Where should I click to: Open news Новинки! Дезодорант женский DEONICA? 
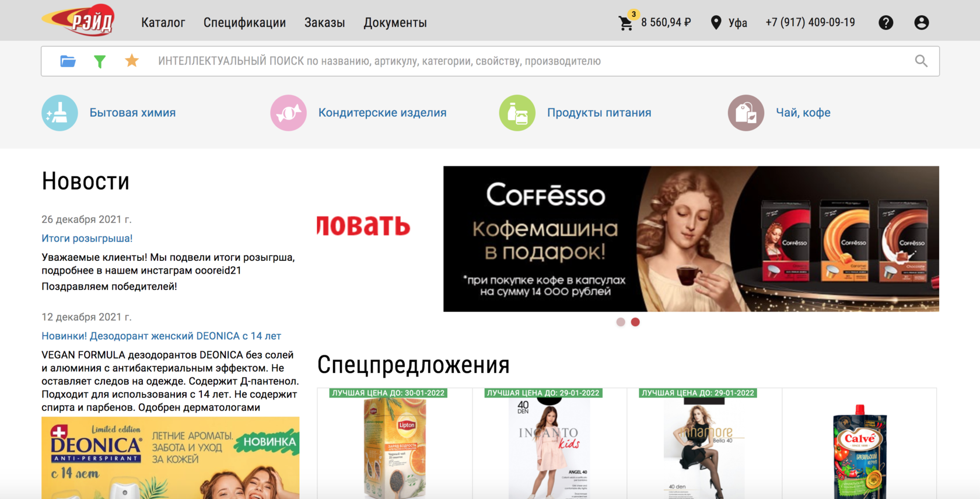161,336
